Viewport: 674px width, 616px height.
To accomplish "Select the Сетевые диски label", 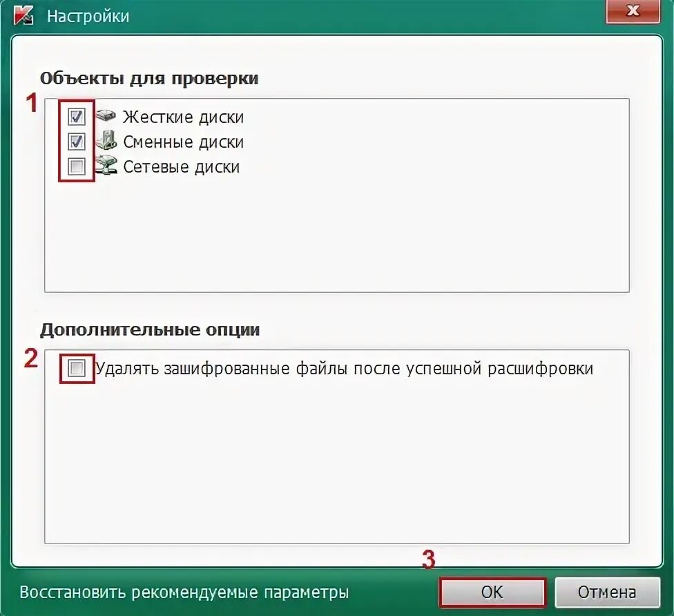I will (x=182, y=167).
